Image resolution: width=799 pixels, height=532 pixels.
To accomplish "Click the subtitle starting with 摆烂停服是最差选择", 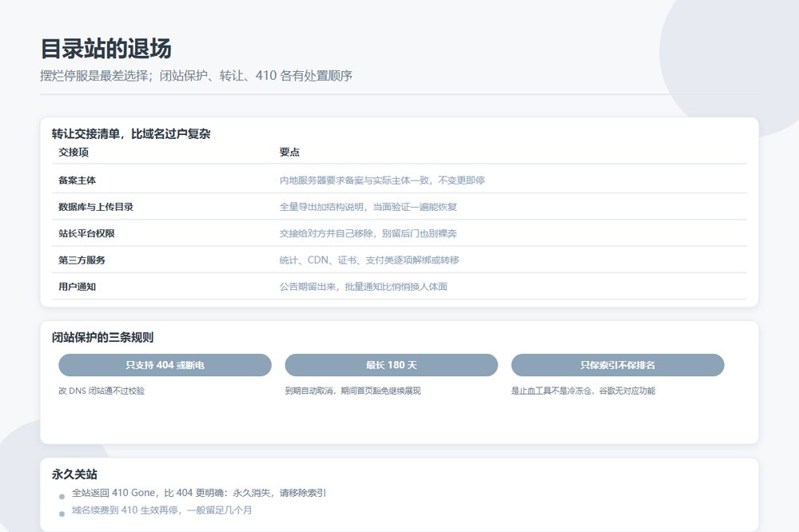I will [197, 76].
